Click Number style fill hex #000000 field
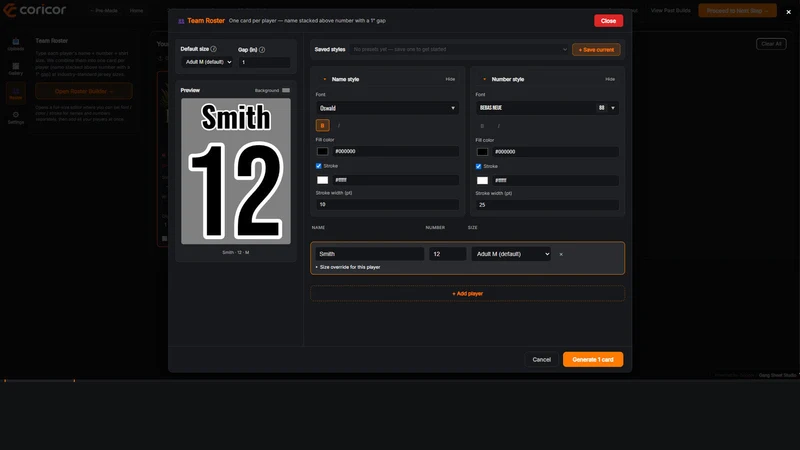The height and width of the screenshot is (450, 800). coord(555,152)
